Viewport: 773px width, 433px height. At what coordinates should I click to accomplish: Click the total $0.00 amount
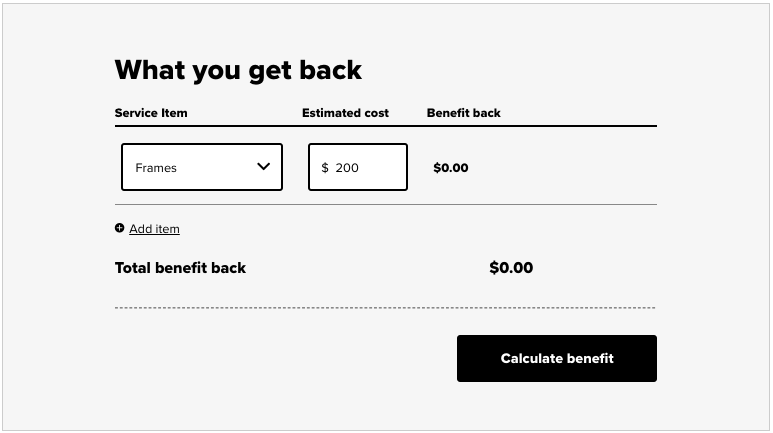(511, 268)
